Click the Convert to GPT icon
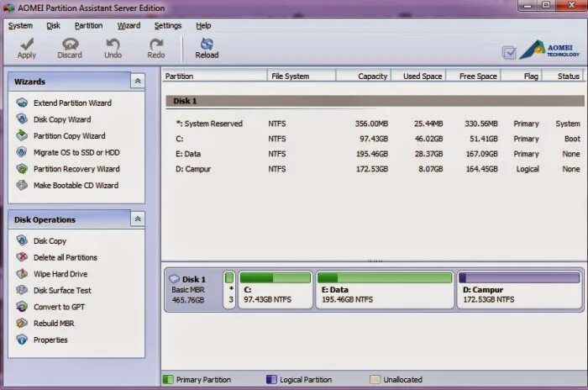 coord(22,307)
